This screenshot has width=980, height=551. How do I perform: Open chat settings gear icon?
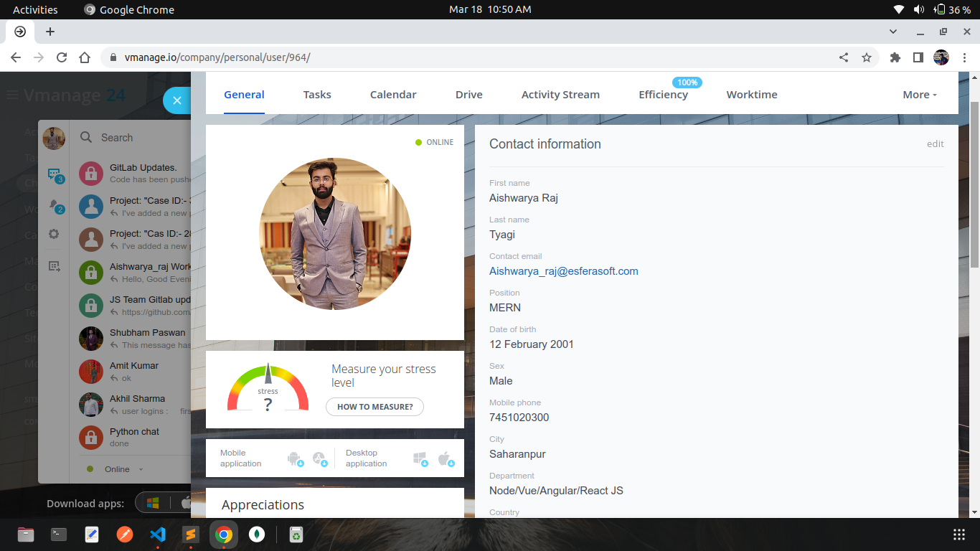(x=54, y=234)
